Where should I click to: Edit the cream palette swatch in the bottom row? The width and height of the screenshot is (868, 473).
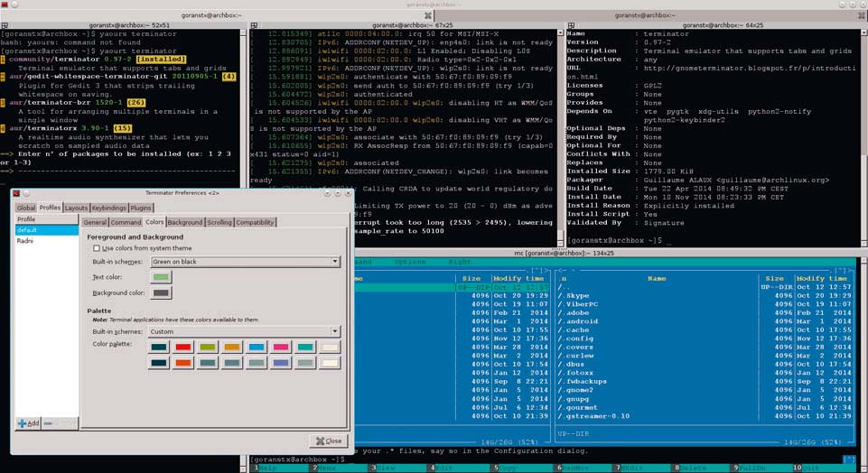[x=330, y=363]
